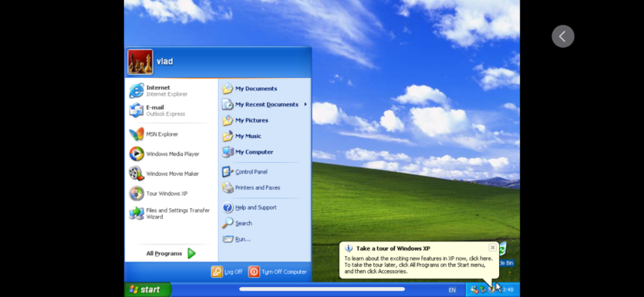Expand My Recent Documents submenu
644x297 pixels.
click(265, 105)
